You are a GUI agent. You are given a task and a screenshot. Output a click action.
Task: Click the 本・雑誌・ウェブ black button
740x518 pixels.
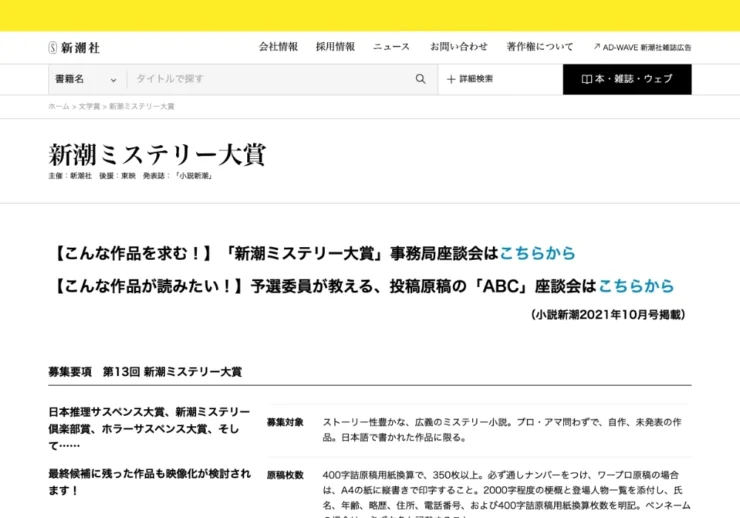click(627, 79)
